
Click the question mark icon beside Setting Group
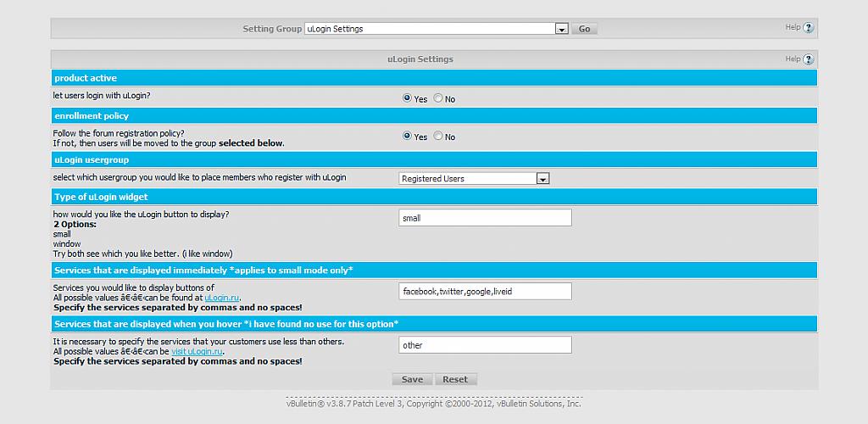coord(808,28)
